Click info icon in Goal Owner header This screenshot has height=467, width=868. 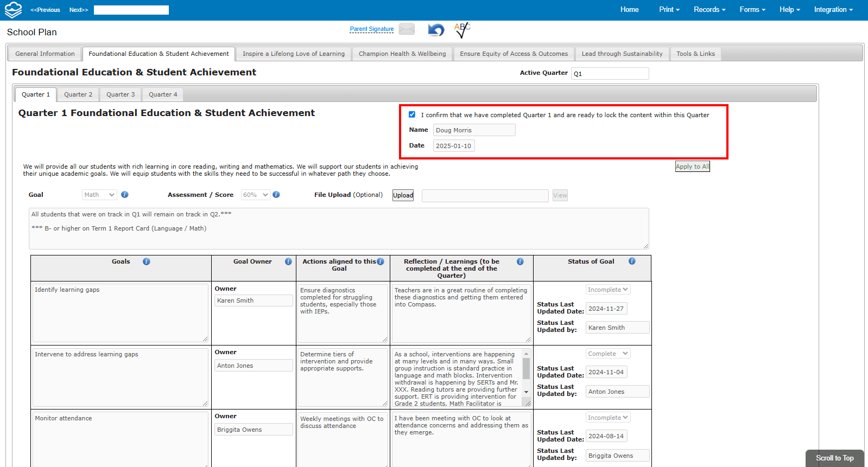[289, 261]
